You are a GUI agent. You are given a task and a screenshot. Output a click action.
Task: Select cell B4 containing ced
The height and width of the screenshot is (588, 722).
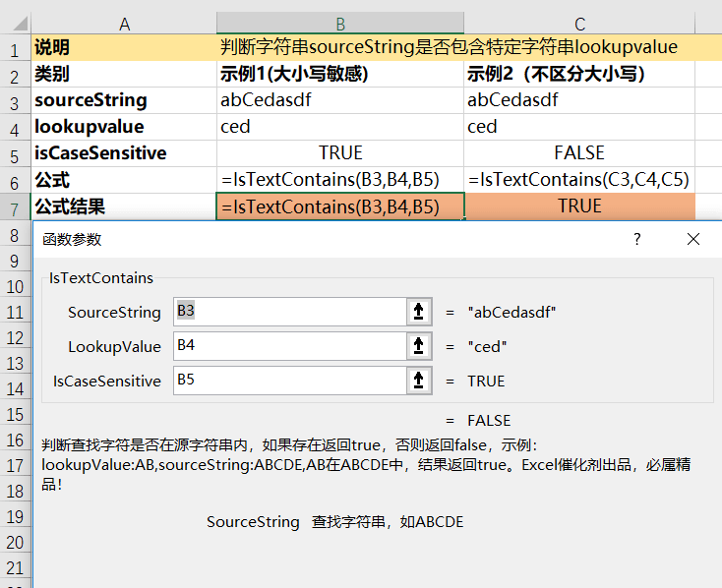(340, 127)
